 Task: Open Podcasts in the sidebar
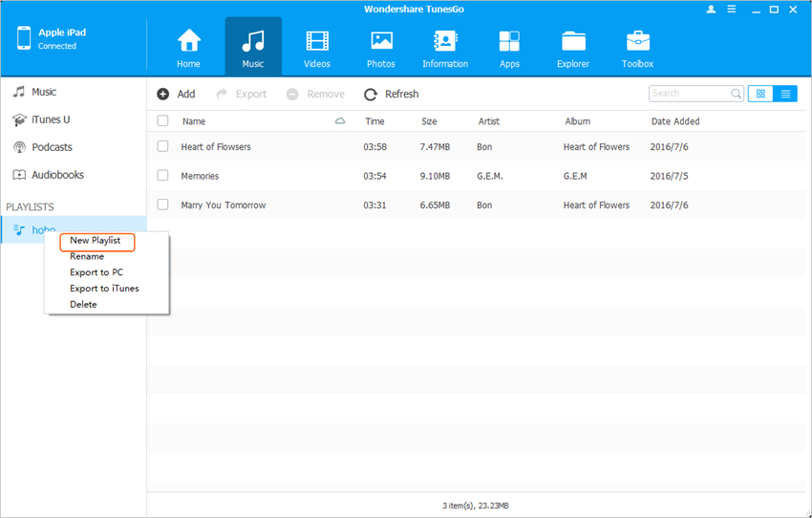click(52, 147)
